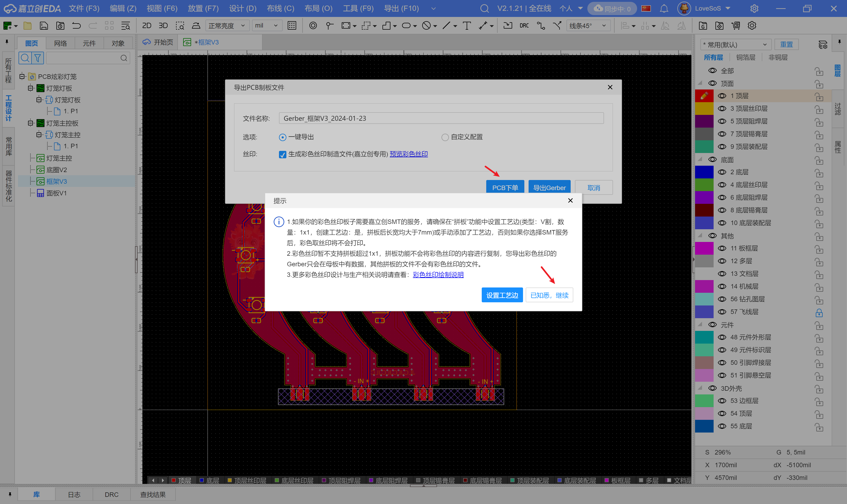Viewport: 847px width, 504px height.
Task: Uncheck 生成彩色丝印制造文件 checkbox
Action: [282, 155]
